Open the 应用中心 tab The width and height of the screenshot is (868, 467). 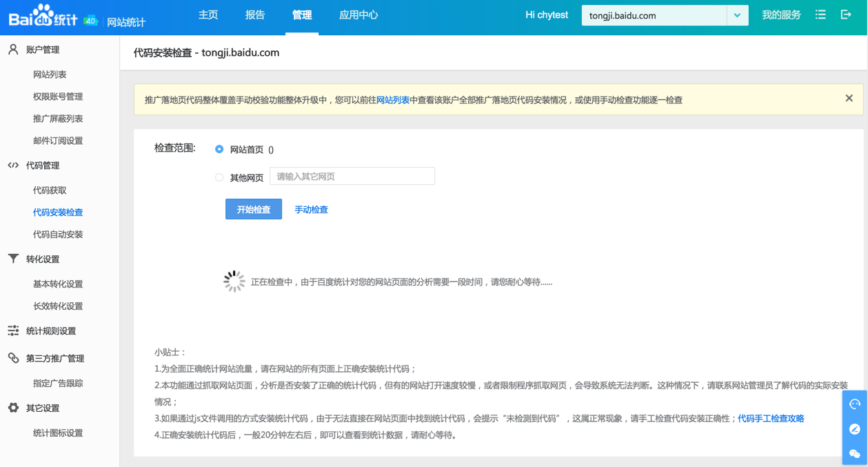pos(359,15)
